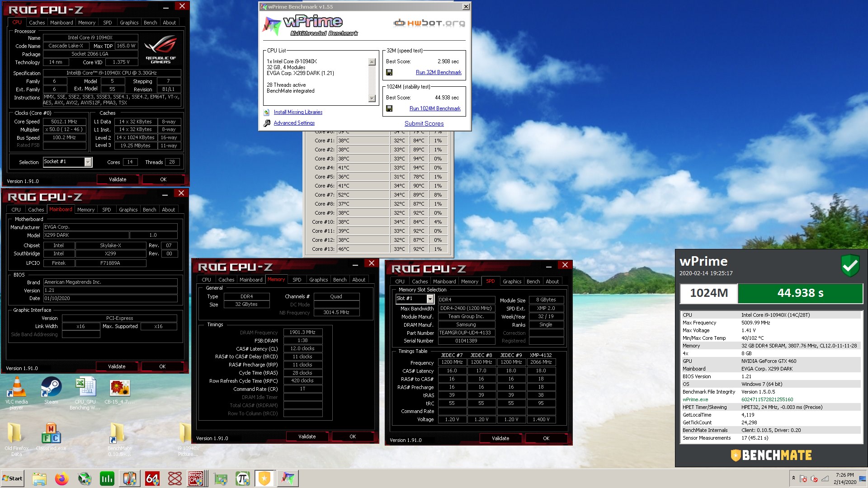The image size is (868, 488).
Task: Open the graphics card icon in taskbar
Action: (221, 479)
